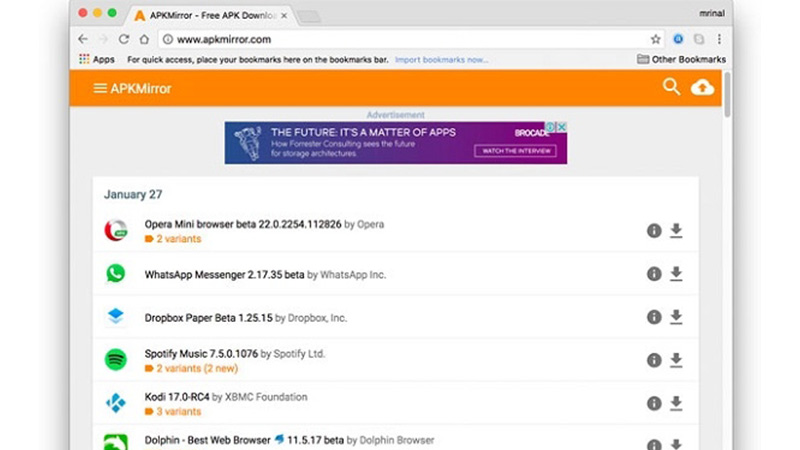The height and width of the screenshot is (450, 800).
Task: Click the upload APK cloud icon
Action: [x=703, y=87]
